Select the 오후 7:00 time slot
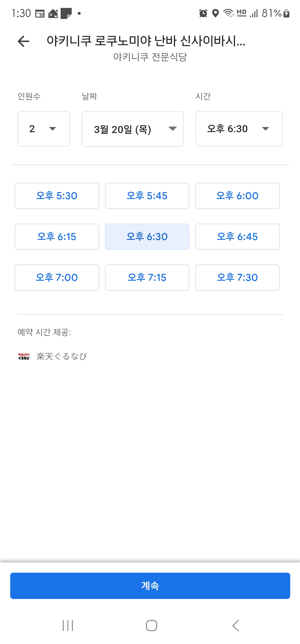 57,278
